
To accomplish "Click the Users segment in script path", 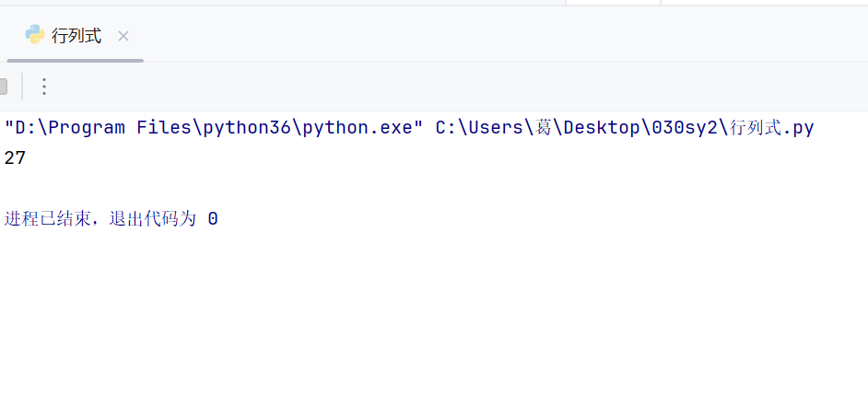I will click(x=497, y=128).
